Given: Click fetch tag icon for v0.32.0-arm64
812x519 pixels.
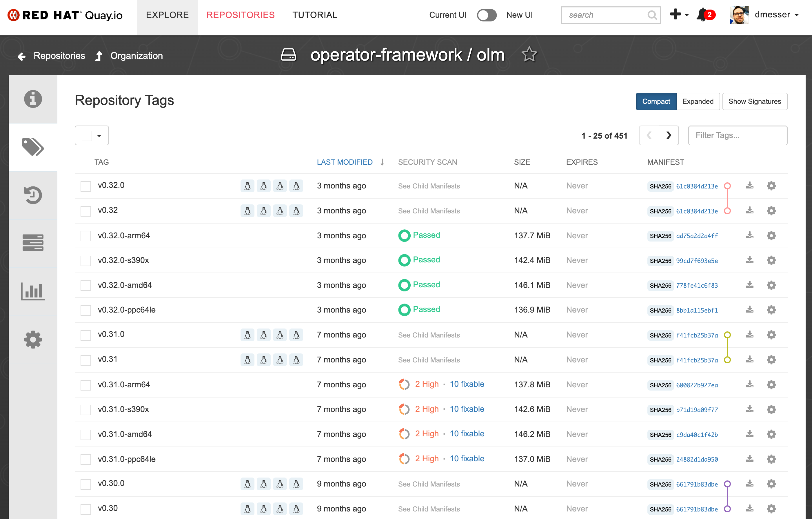Looking at the screenshot, I should [749, 235].
